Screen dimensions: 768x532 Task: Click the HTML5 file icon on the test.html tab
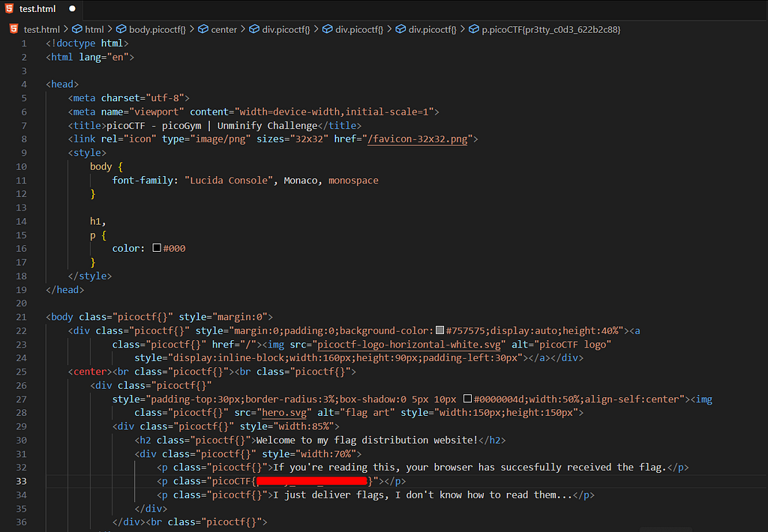[x=9, y=9]
